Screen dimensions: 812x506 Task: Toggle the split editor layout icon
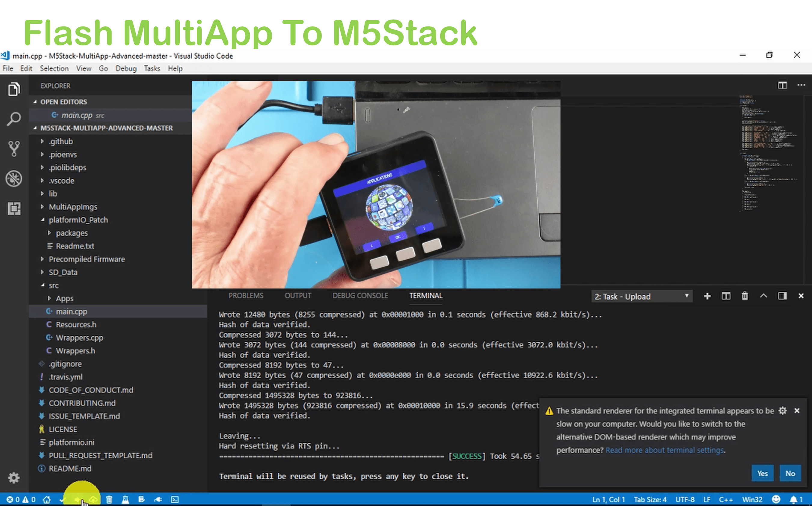(x=783, y=85)
